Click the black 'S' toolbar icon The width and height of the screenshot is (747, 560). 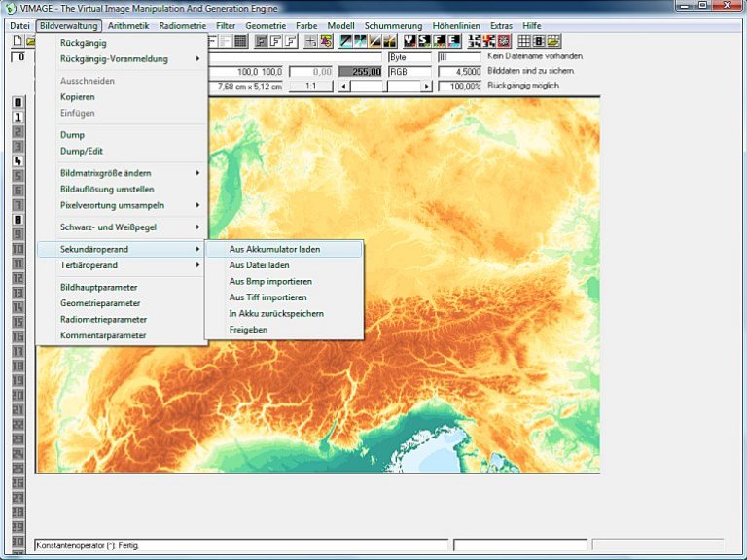click(x=425, y=41)
